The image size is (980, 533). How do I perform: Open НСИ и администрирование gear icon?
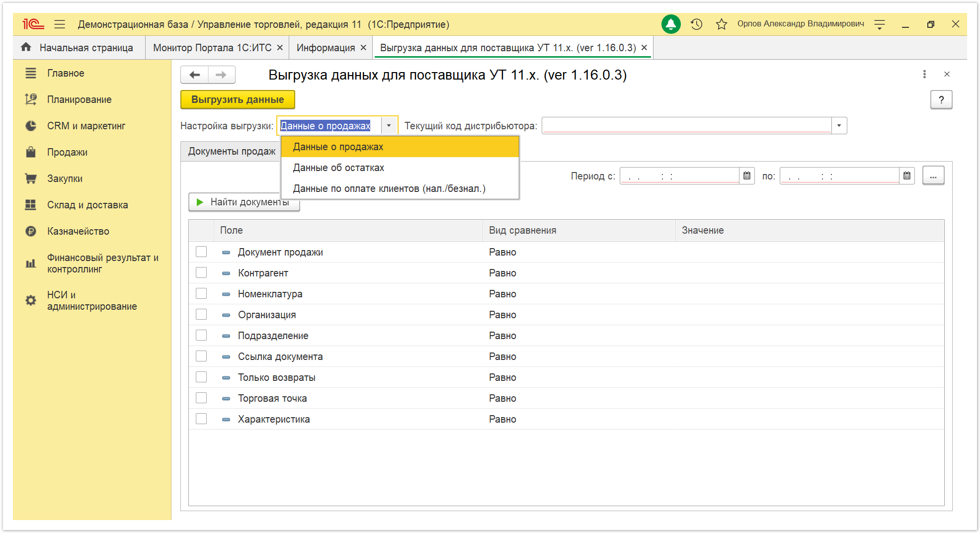(x=31, y=300)
